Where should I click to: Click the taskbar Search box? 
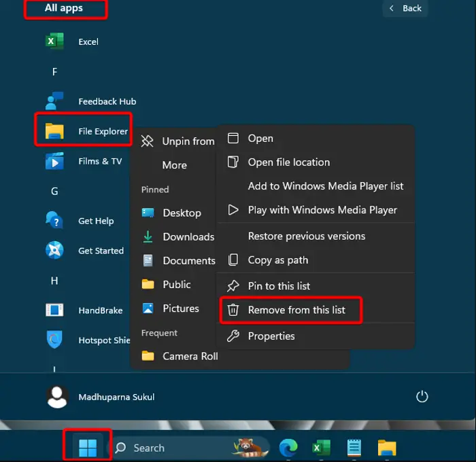188,448
